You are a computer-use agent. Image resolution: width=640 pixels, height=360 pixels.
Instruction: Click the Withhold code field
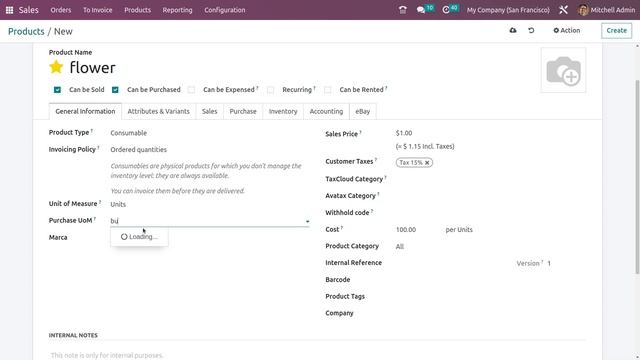tap(491, 213)
